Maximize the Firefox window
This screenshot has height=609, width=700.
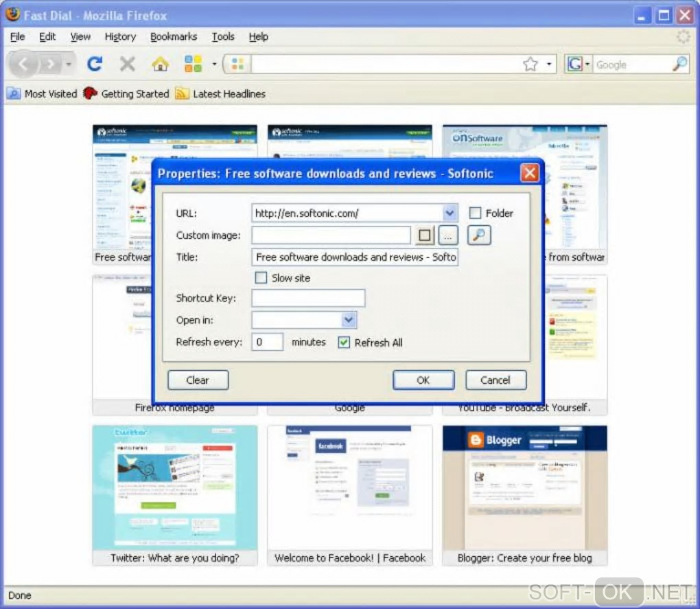(664, 16)
